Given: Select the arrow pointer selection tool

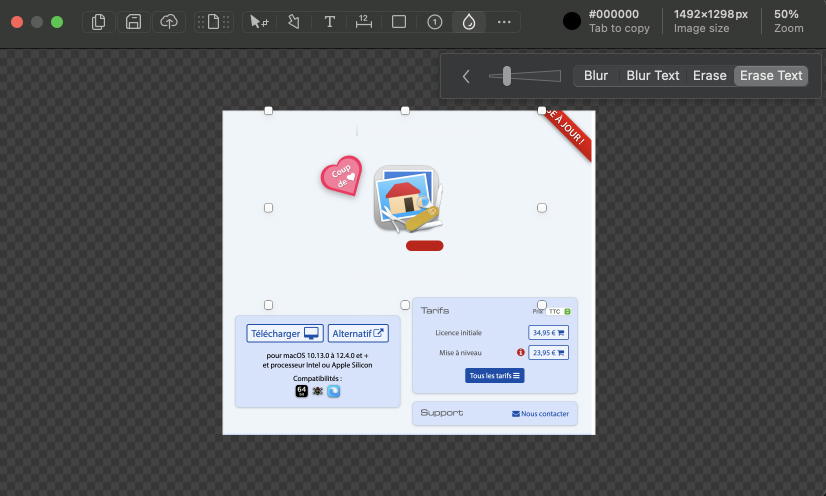Looking at the screenshot, I should [258, 22].
